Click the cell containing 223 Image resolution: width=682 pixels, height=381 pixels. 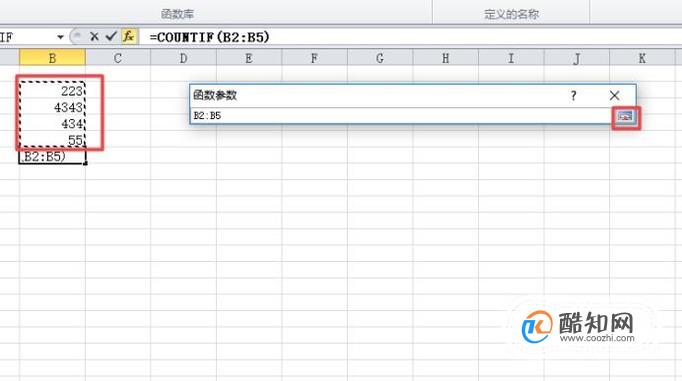(52, 90)
